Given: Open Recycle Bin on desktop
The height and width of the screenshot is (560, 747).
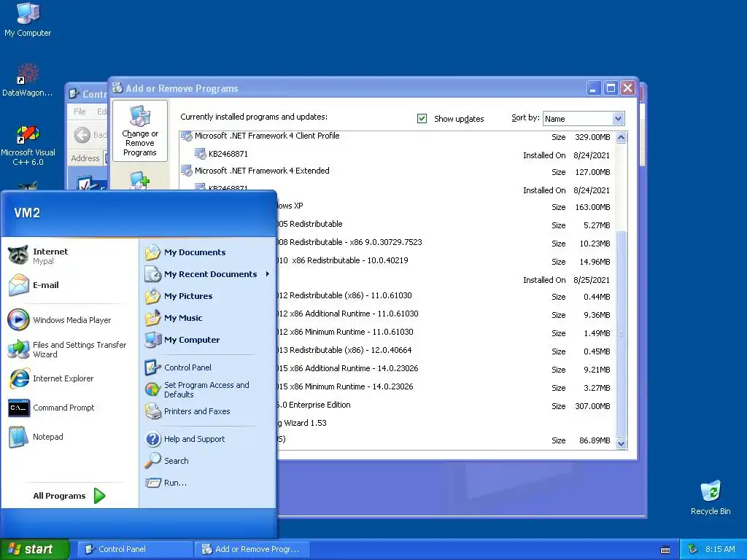Looking at the screenshot, I should point(711,497).
